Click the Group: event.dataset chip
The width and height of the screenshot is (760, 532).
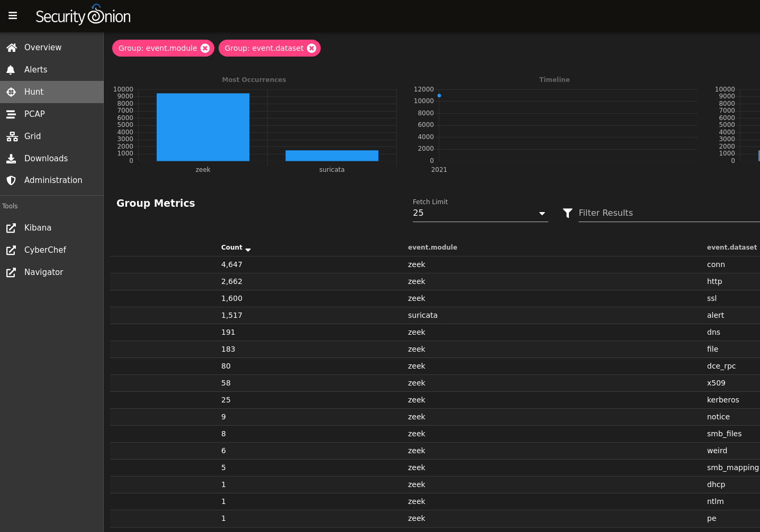264,48
